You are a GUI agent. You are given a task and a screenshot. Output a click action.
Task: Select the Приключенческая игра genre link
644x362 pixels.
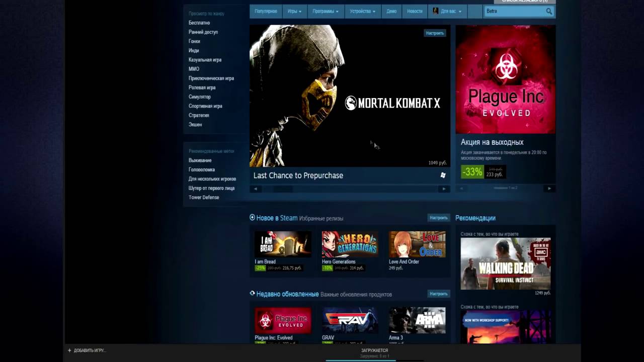[x=211, y=78]
